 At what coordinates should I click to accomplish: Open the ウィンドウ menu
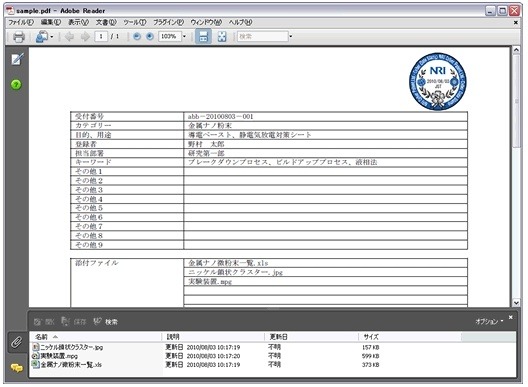click(206, 22)
